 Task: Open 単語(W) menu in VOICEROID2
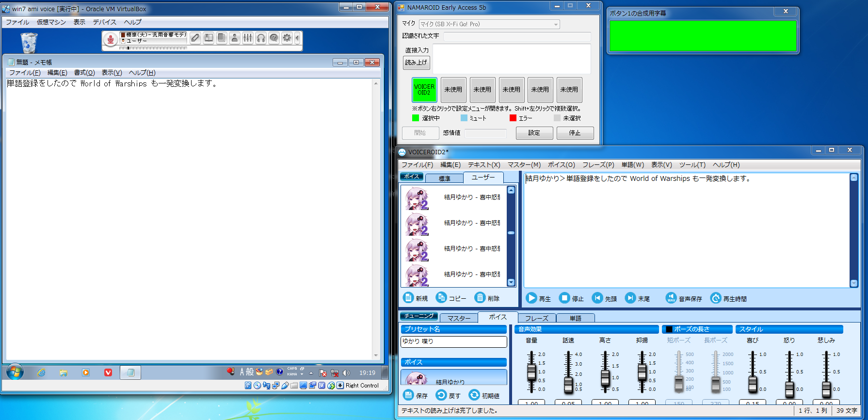coord(633,165)
